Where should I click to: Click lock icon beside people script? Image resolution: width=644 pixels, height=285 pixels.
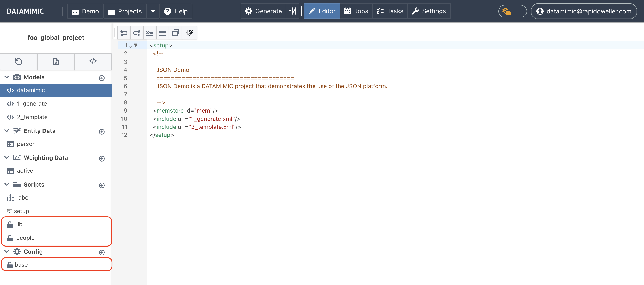[x=10, y=238]
